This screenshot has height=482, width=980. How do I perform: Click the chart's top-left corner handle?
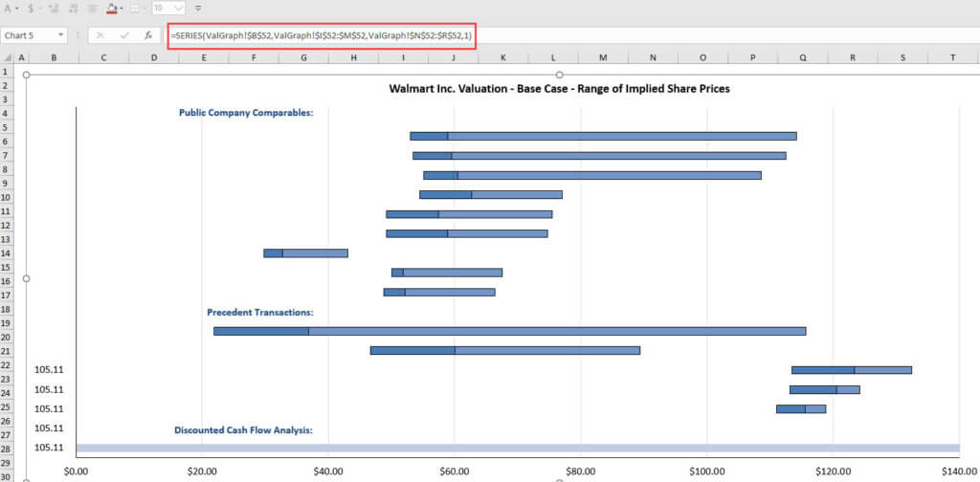(x=26, y=75)
